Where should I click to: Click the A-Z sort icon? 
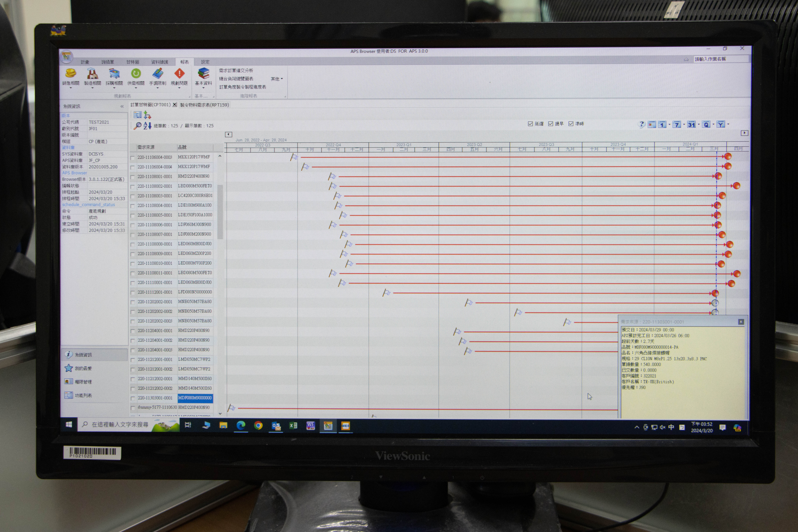tap(147, 126)
